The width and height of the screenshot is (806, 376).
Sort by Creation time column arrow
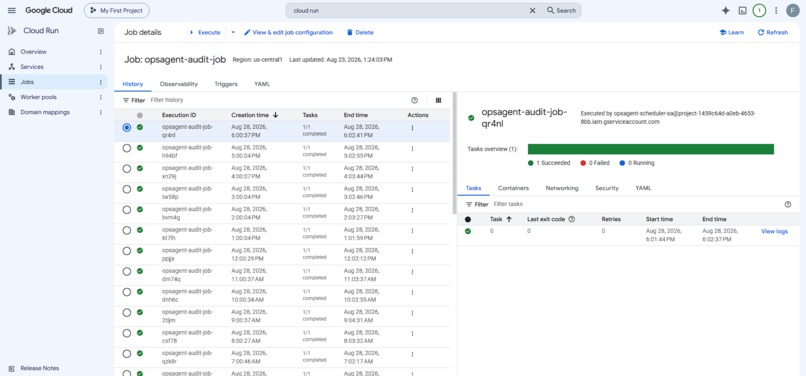[276, 115]
